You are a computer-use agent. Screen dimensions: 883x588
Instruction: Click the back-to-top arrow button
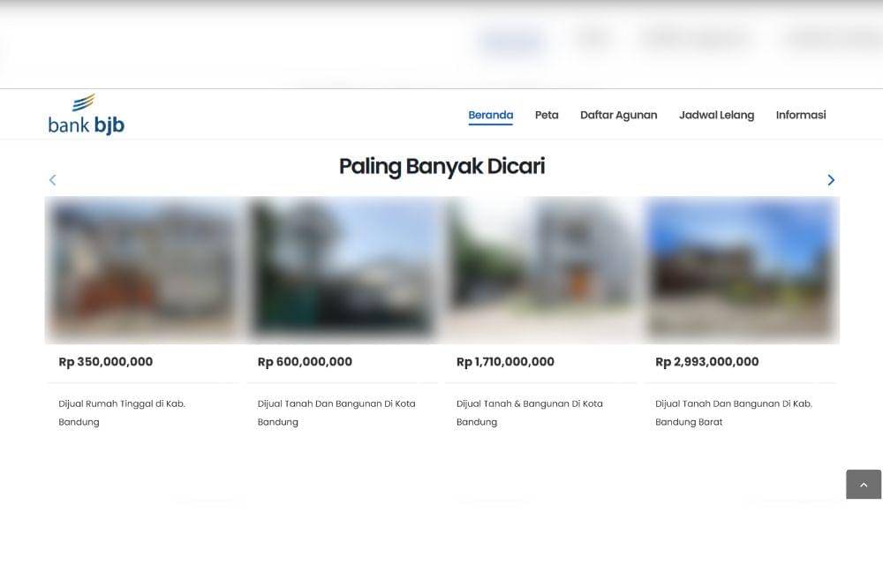(864, 484)
